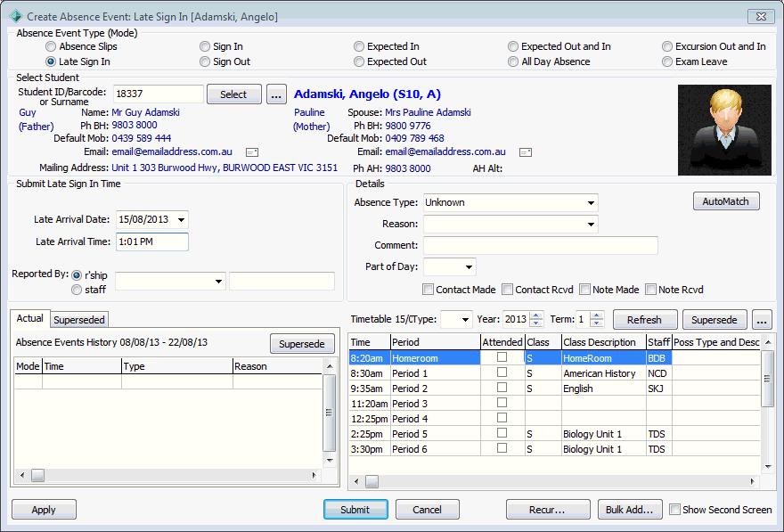Increase the Year stepper value
The width and height of the screenshot is (784, 532).
click(x=536, y=315)
